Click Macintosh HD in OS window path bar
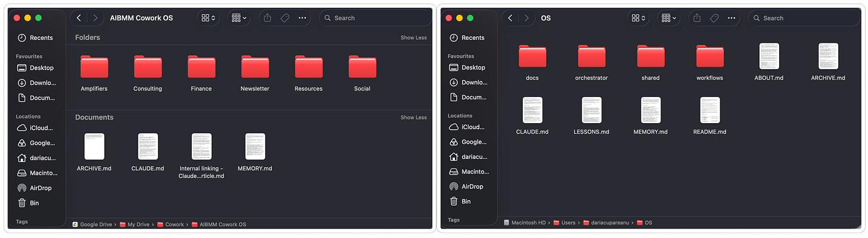Viewport: 868px width, 238px height. 525,223
